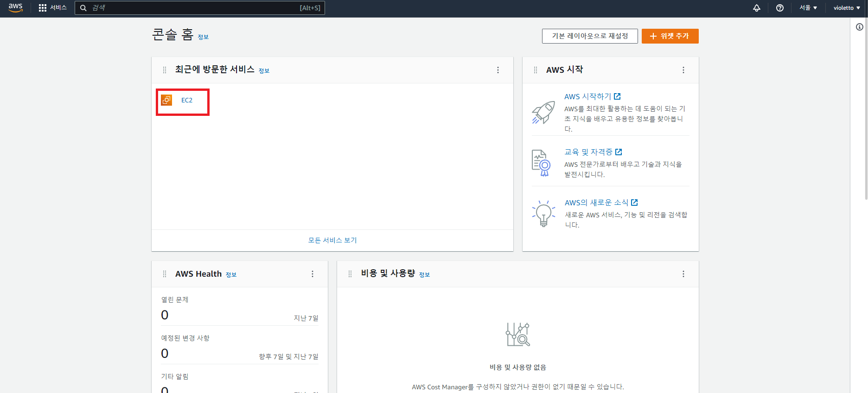868x393 pixels.
Task: Click drag handle of 최근에 방문한 서비스 widget
Action: (x=165, y=70)
